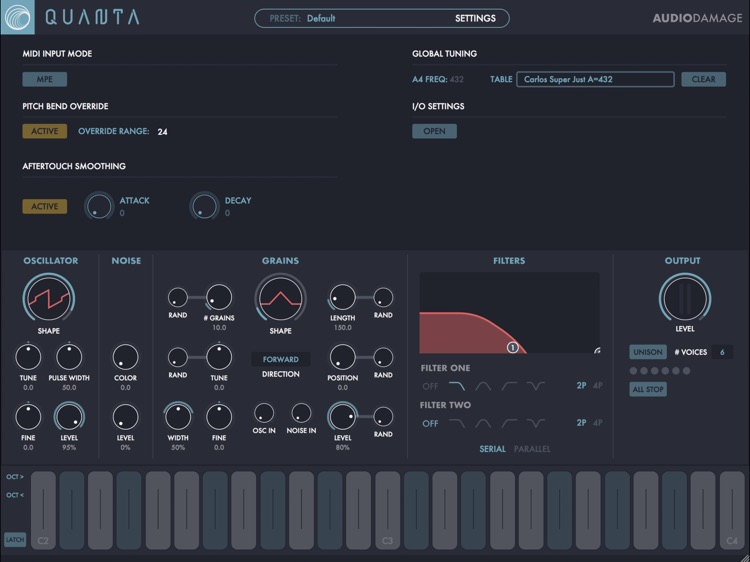
Task: Select Filter Two notch shape icon
Action: (x=536, y=423)
